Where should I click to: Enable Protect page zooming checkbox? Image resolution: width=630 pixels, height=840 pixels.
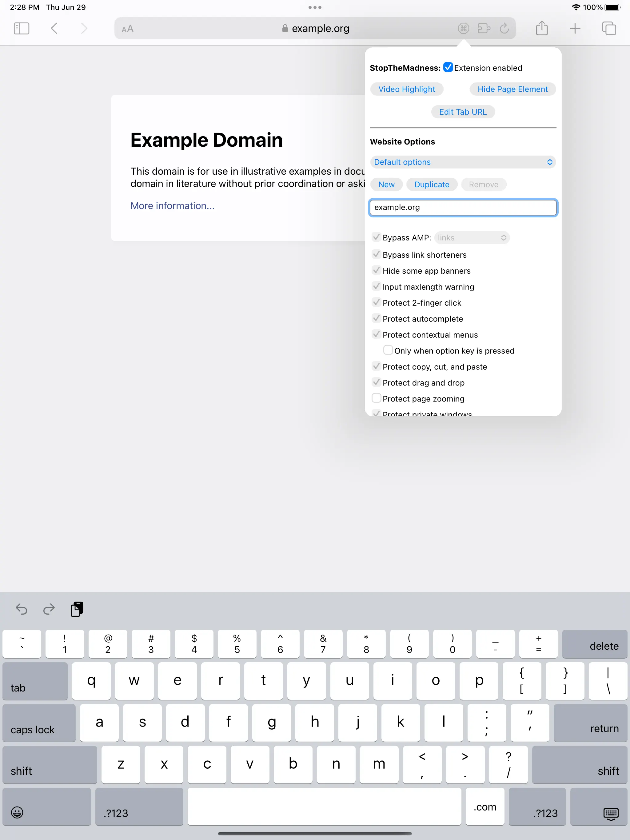[376, 398]
